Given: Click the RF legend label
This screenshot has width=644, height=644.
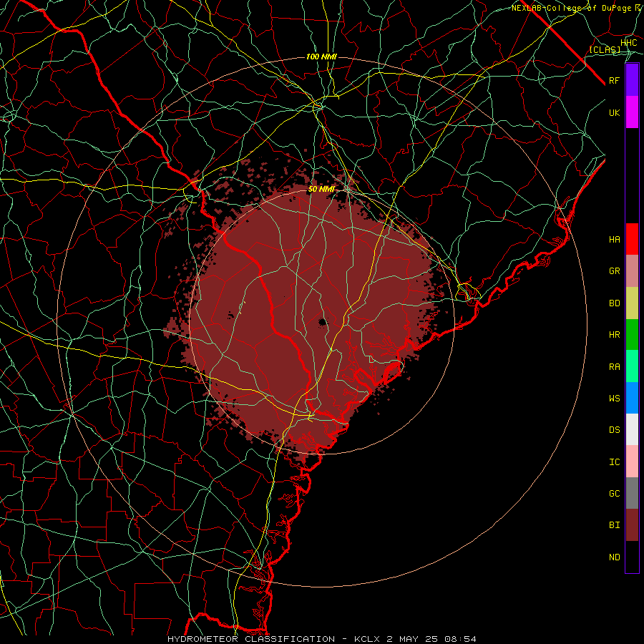Looking at the screenshot, I should point(615,80).
